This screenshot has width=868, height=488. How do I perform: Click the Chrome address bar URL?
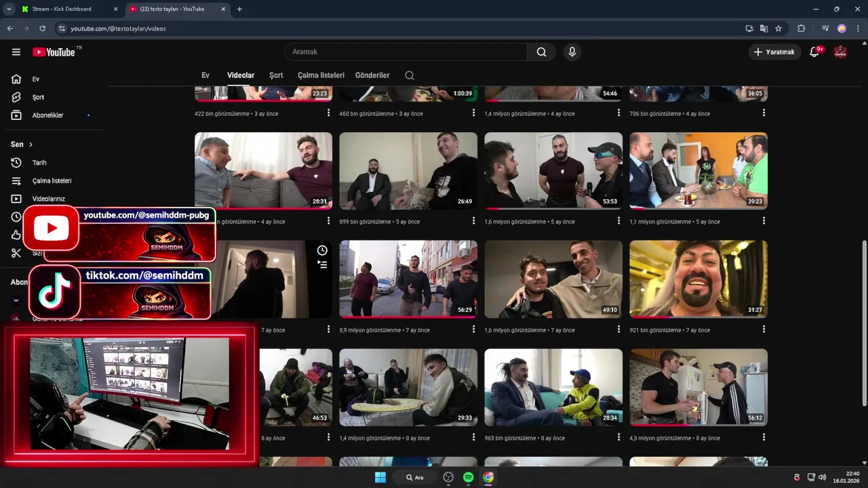[119, 28]
